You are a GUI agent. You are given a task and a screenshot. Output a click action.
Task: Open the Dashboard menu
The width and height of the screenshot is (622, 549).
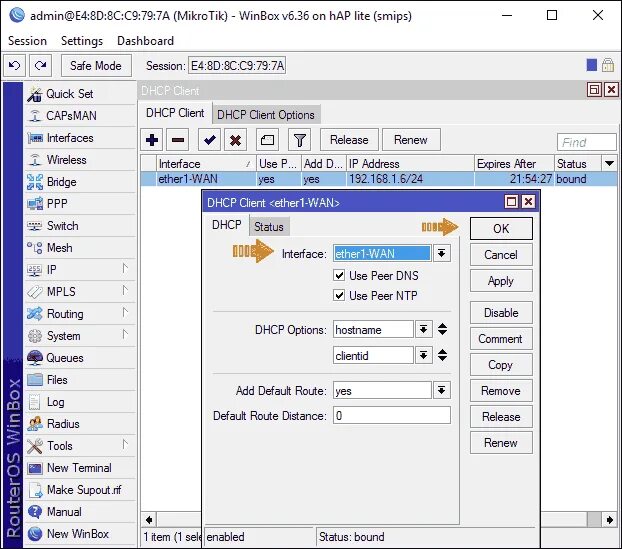145,41
